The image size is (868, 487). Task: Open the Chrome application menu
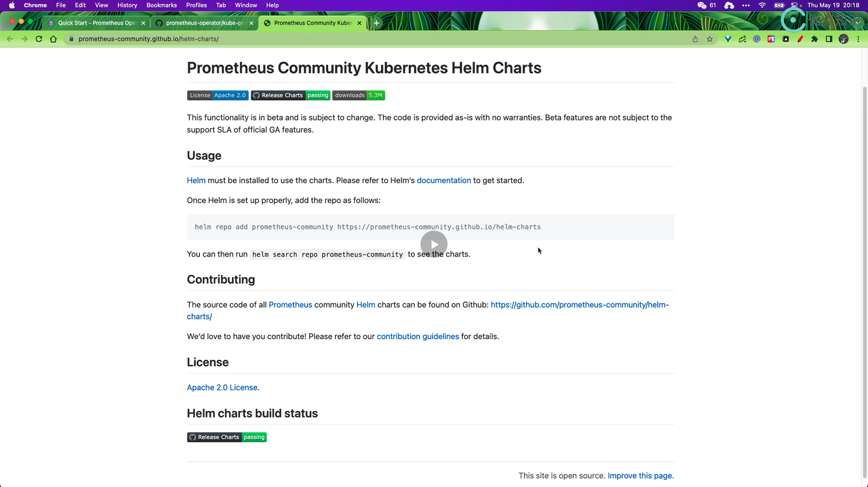(x=35, y=5)
